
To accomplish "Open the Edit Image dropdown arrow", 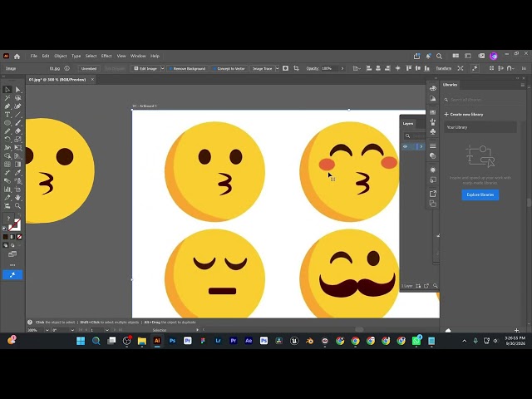I will (163, 68).
